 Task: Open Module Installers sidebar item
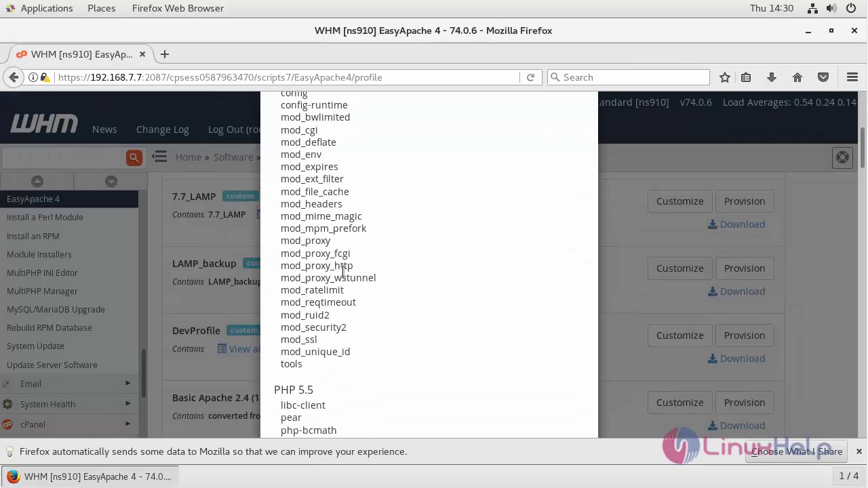39,254
